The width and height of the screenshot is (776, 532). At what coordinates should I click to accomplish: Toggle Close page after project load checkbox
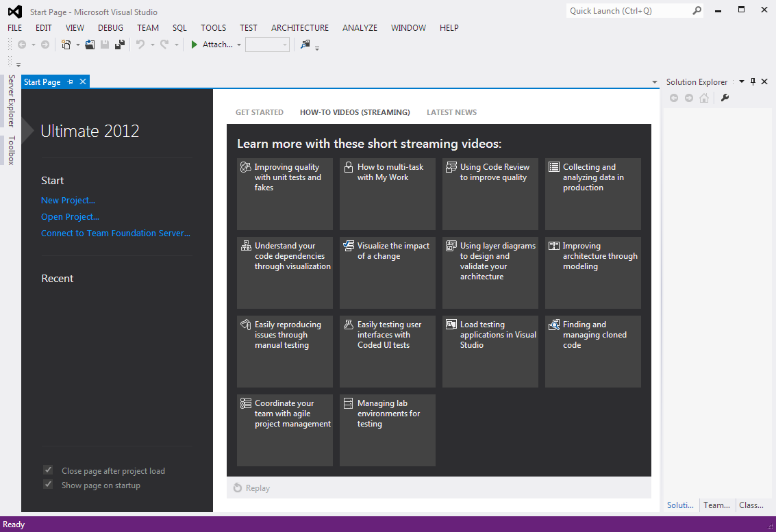tap(48, 470)
